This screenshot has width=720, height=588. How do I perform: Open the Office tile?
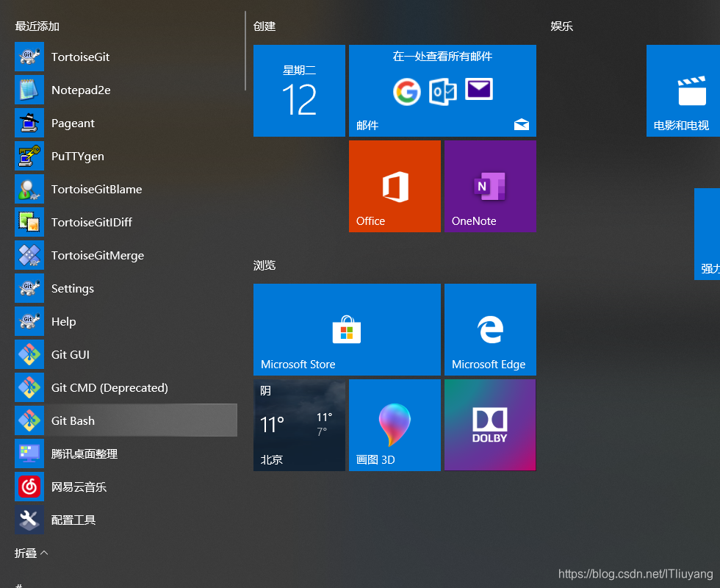pos(395,187)
